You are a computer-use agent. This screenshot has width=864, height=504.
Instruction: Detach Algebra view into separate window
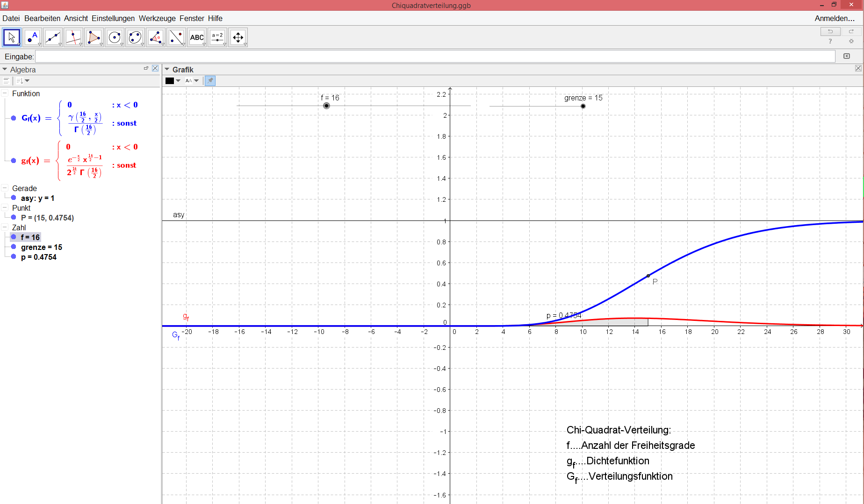click(146, 68)
